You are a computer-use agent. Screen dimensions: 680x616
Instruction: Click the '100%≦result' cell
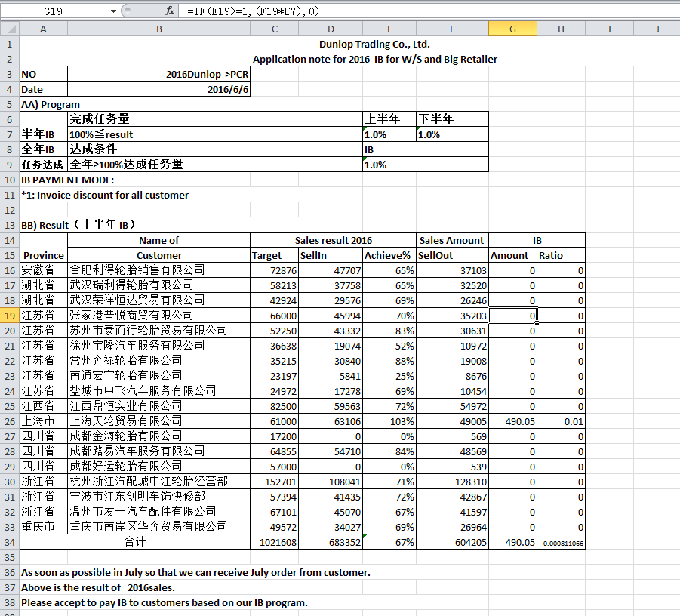(215, 134)
